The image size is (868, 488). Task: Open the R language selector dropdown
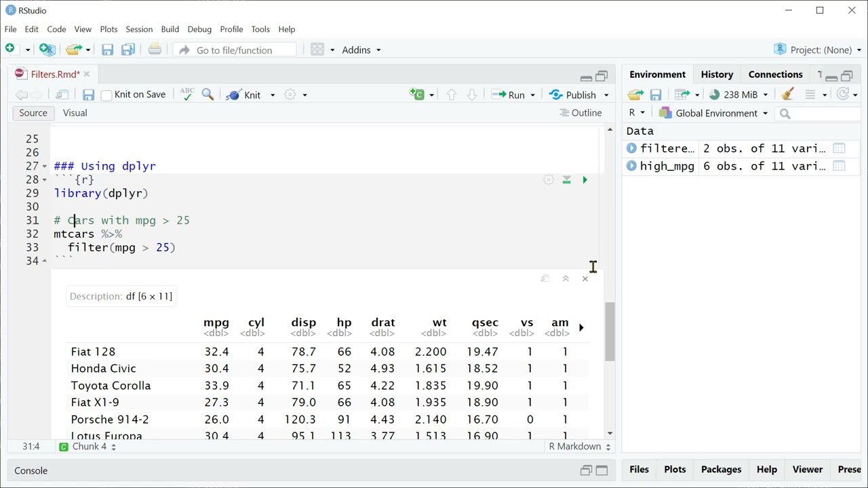tap(636, 113)
